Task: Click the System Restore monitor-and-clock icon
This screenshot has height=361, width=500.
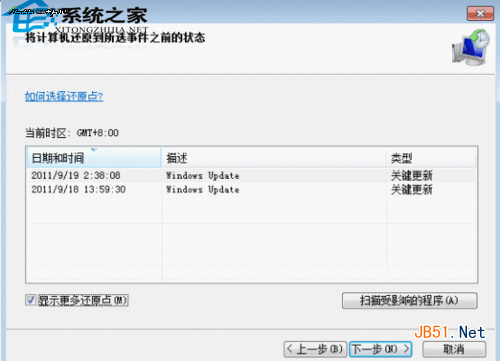Action: [x=471, y=47]
